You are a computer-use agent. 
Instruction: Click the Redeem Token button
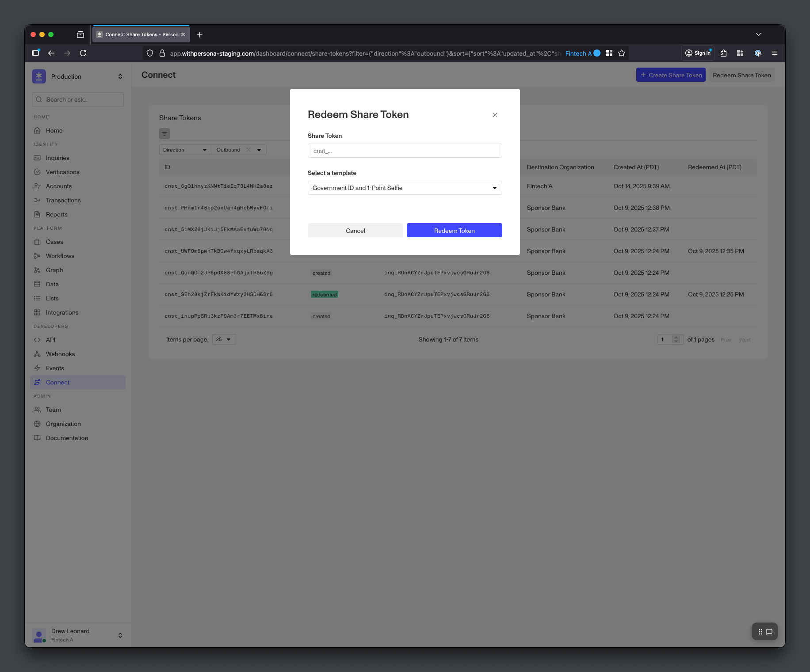(454, 230)
